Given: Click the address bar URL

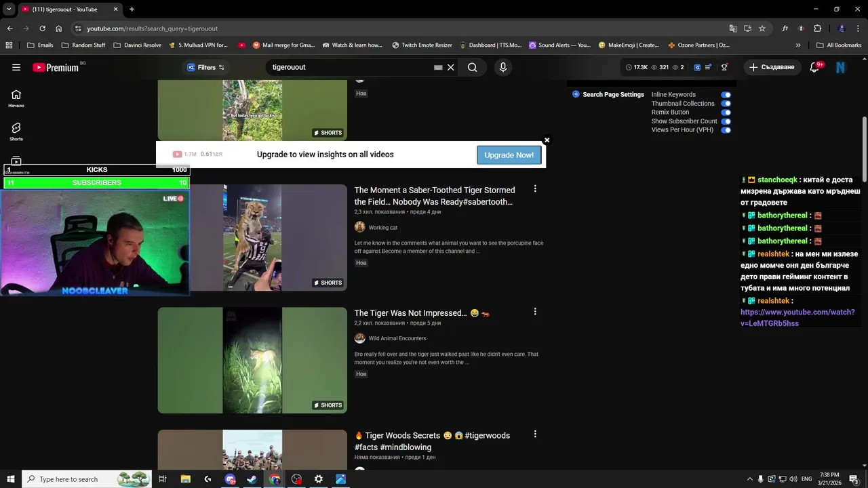Looking at the screenshot, I should [x=152, y=28].
